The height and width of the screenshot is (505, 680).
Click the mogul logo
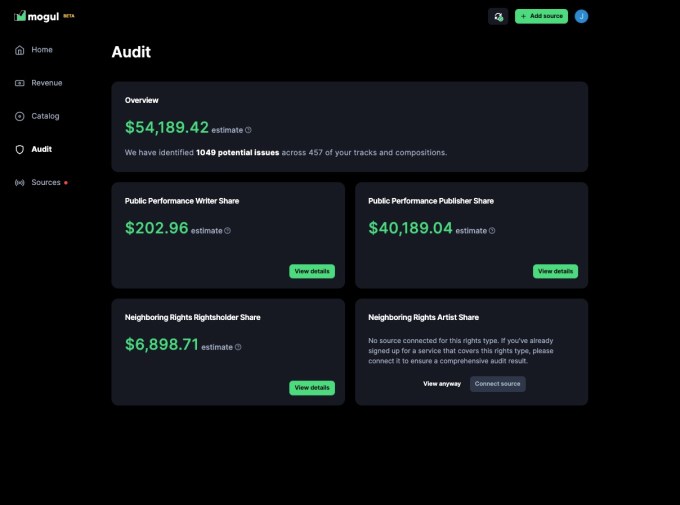coord(36,16)
